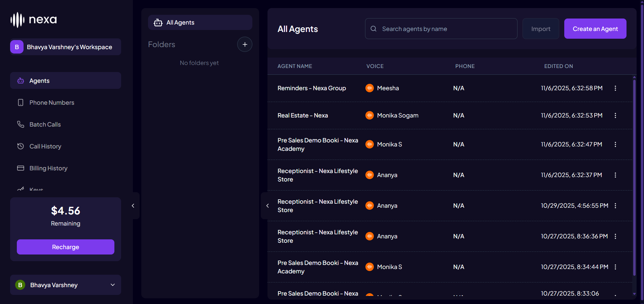644x304 pixels.
Task: Click Meesha voice waveform icon
Action: (x=369, y=88)
